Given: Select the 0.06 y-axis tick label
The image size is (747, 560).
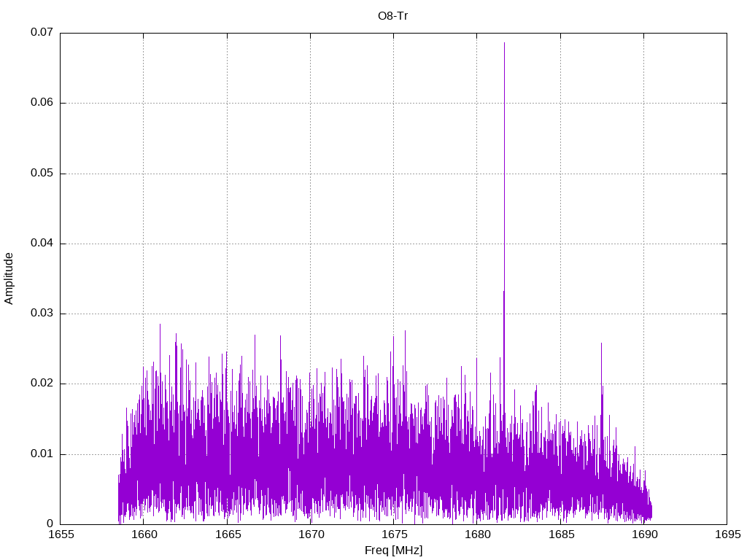Looking at the screenshot, I should click(x=42, y=103).
